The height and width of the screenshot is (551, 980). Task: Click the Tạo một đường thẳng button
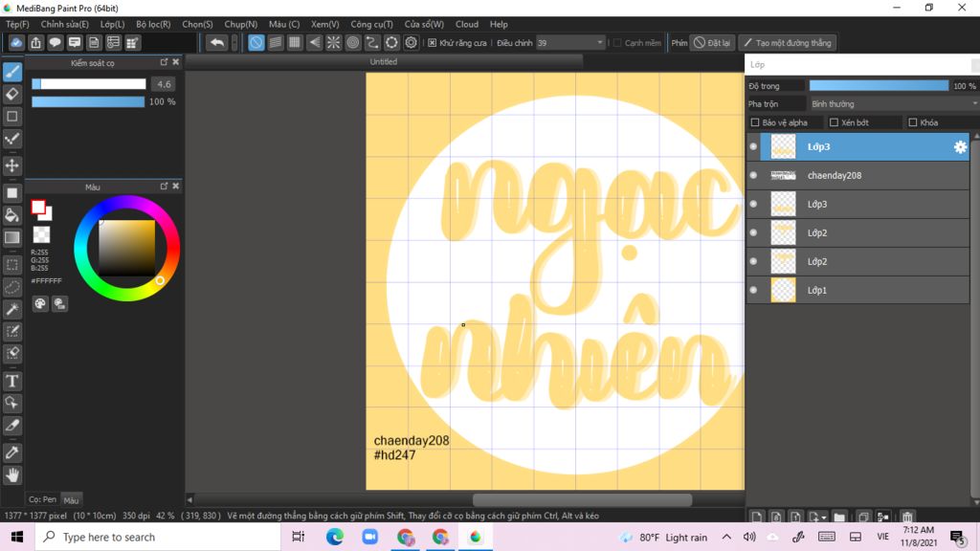787,43
